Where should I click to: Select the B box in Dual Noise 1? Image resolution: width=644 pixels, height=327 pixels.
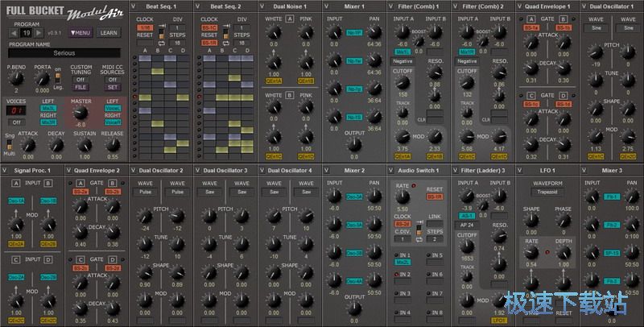tap(290, 95)
